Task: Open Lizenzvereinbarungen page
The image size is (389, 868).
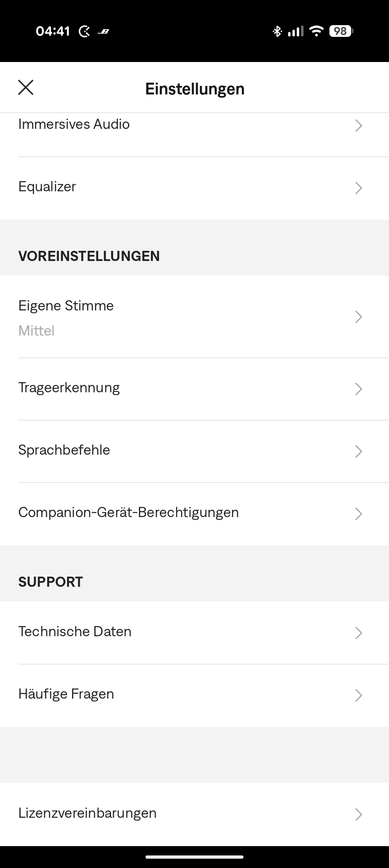Action: (x=88, y=813)
